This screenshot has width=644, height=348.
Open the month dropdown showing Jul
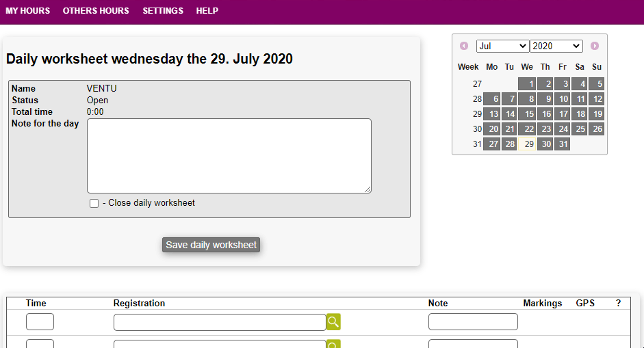pos(502,46)
